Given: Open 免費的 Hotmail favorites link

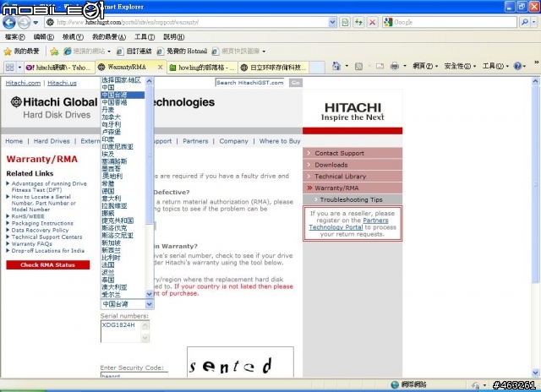Looking at the screenshot, I should pyautogui.click(x=183, y=52).
